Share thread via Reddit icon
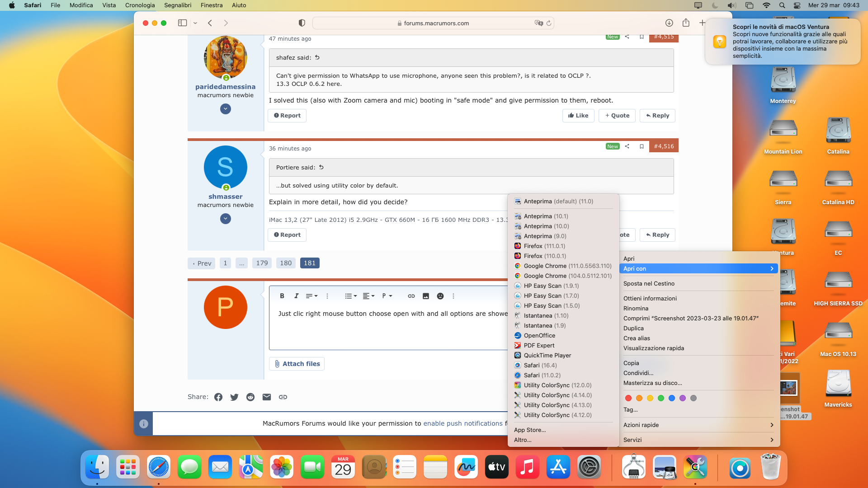 coord(250,397)
